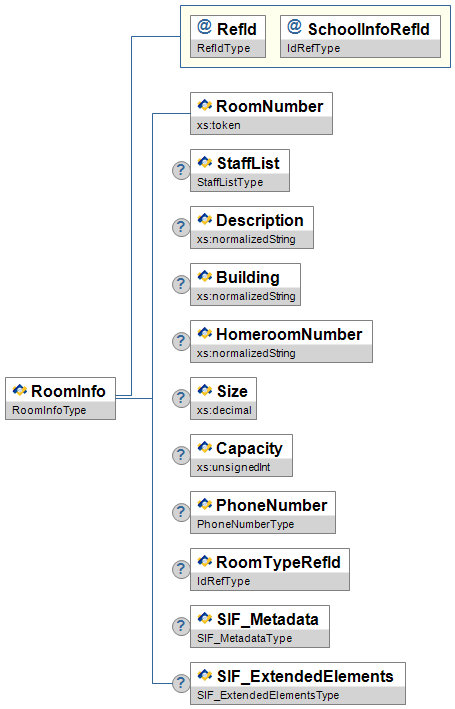This screenshot has width=455, height=709.
Task: Open the StaffListType type label
Action: 230,182
